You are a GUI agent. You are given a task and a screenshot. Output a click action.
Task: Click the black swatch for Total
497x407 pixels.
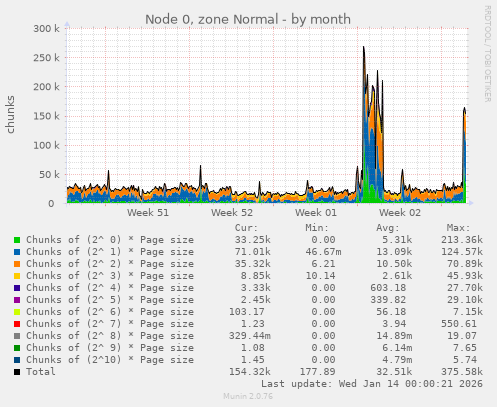[17, 372]
